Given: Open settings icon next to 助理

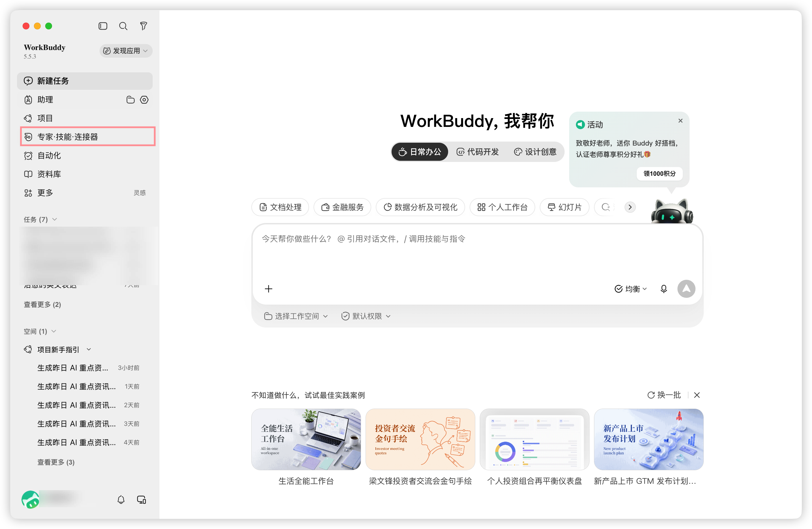Looking at the screenshot, I should [144, 99].
